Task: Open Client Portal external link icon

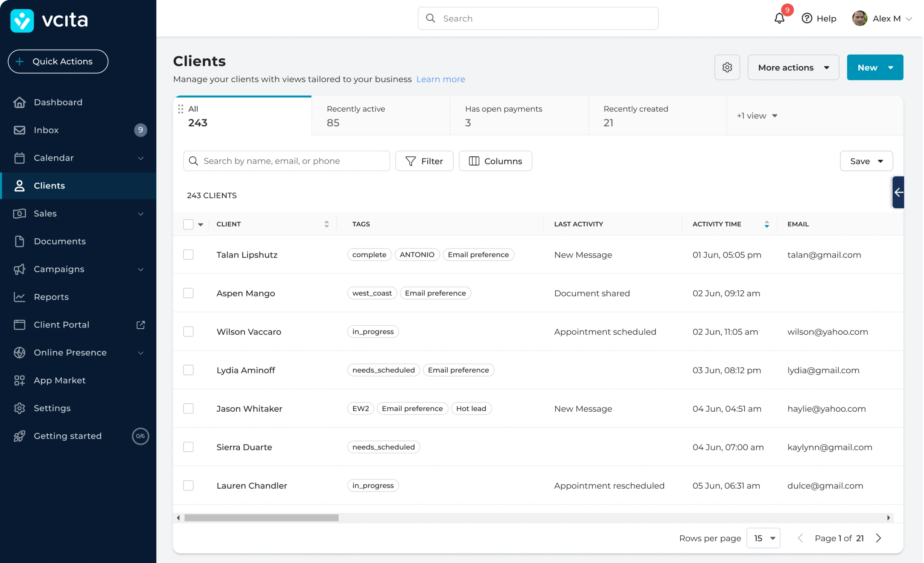Action: point(140,325)
